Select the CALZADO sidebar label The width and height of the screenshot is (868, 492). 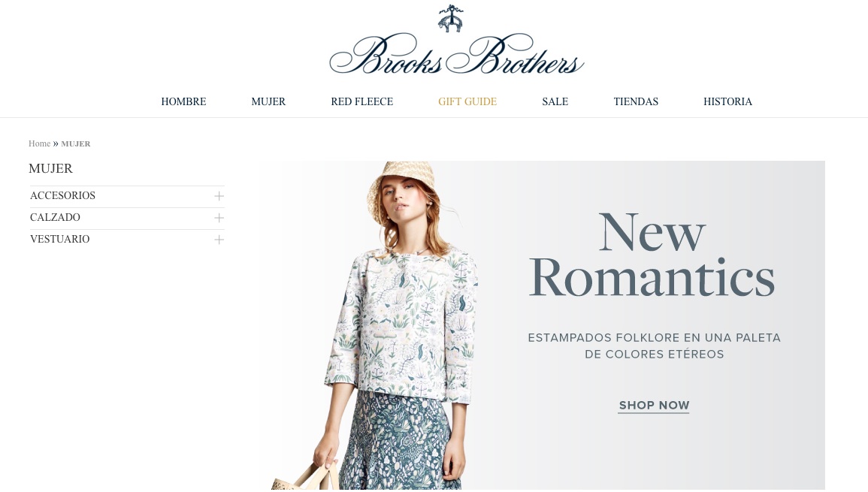click(56, 218)
